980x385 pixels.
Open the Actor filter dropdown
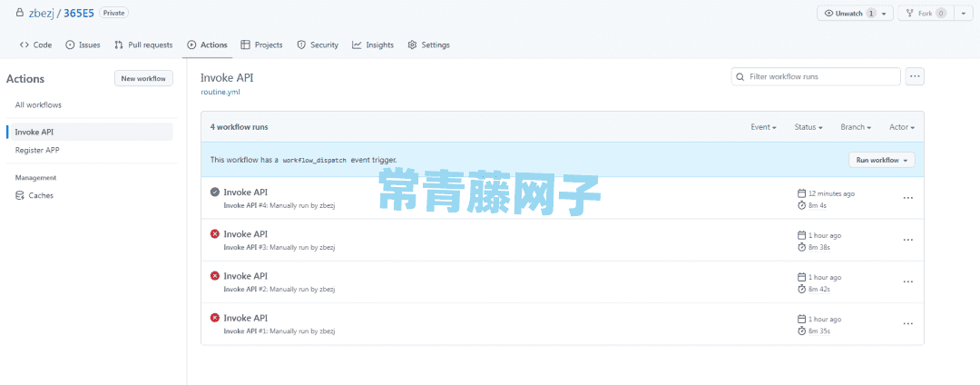pyautogui.click(x=902, y=127)
